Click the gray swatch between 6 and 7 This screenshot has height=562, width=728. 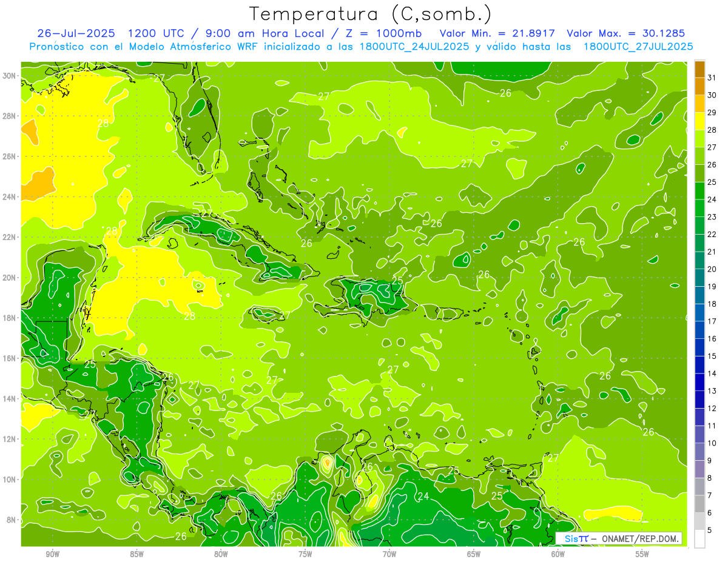(700, 504)
